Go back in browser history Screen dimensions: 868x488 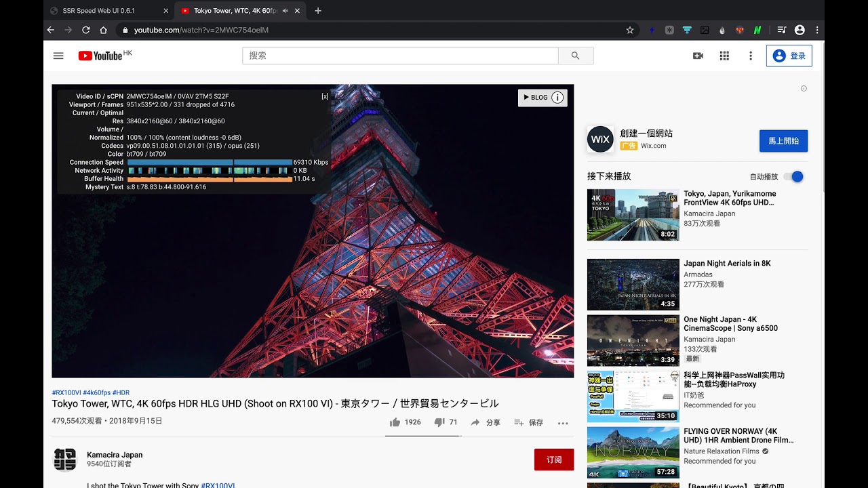50,30
